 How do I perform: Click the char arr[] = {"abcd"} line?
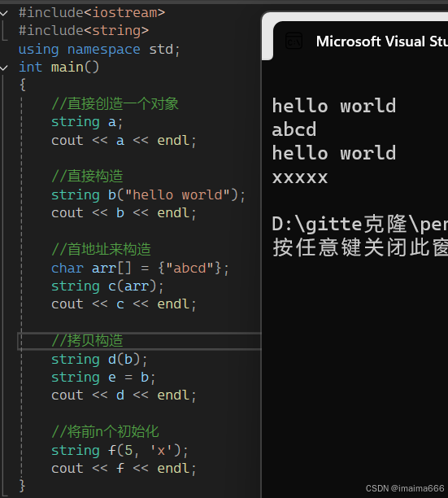pos(140,268)
